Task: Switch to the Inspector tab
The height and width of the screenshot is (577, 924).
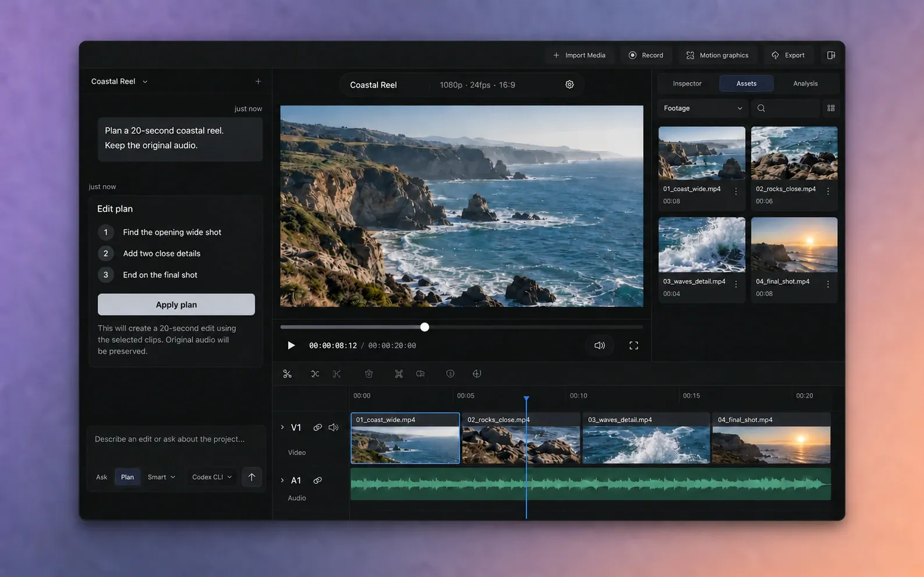Action: click(x=687, y=83)
